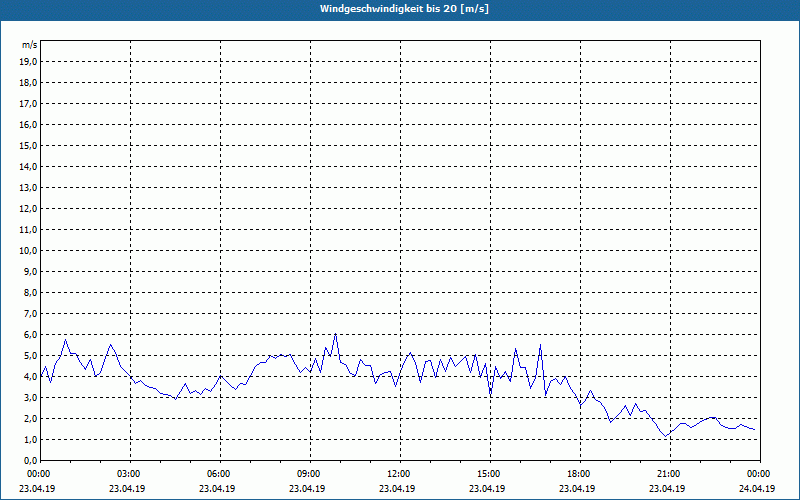
Task: Click the '17,0' y-axis value
Action: (x=28, y=104)
